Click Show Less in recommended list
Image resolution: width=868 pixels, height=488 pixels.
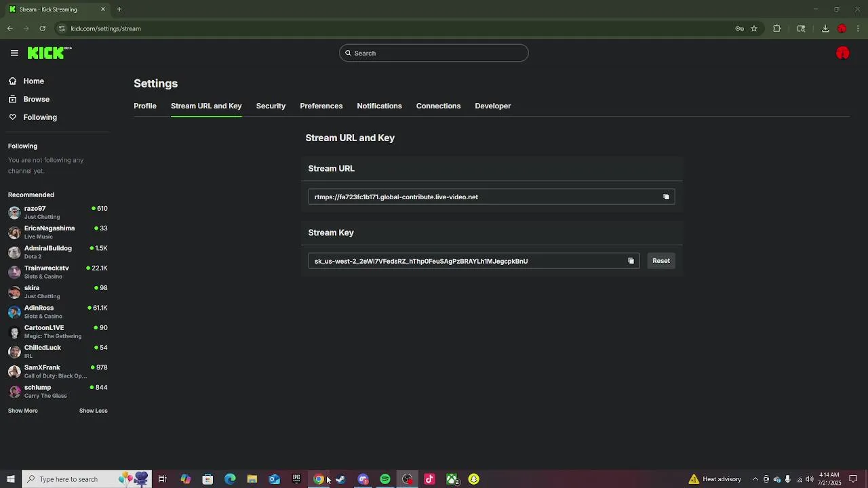tap(94, 411)
